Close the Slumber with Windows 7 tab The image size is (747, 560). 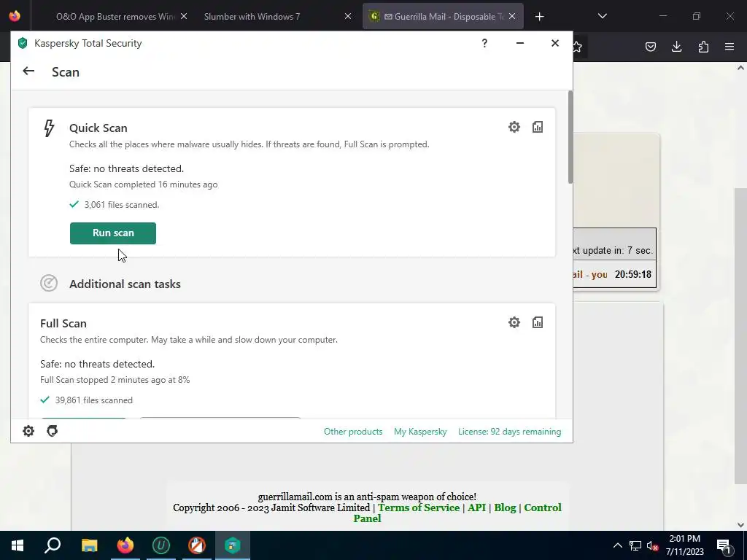pyautogui.click(x=348, y=17)
